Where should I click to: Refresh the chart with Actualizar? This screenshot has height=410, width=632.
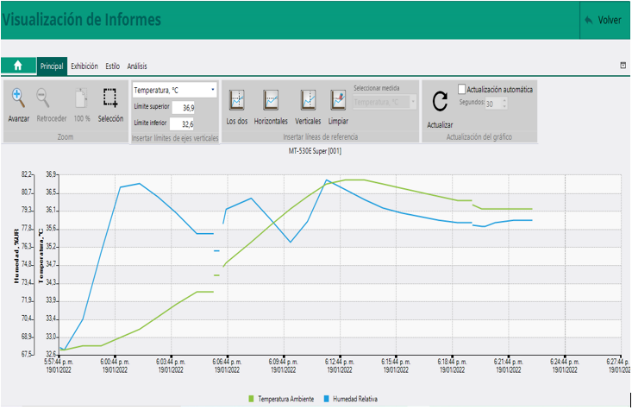(x=439, y=105)
